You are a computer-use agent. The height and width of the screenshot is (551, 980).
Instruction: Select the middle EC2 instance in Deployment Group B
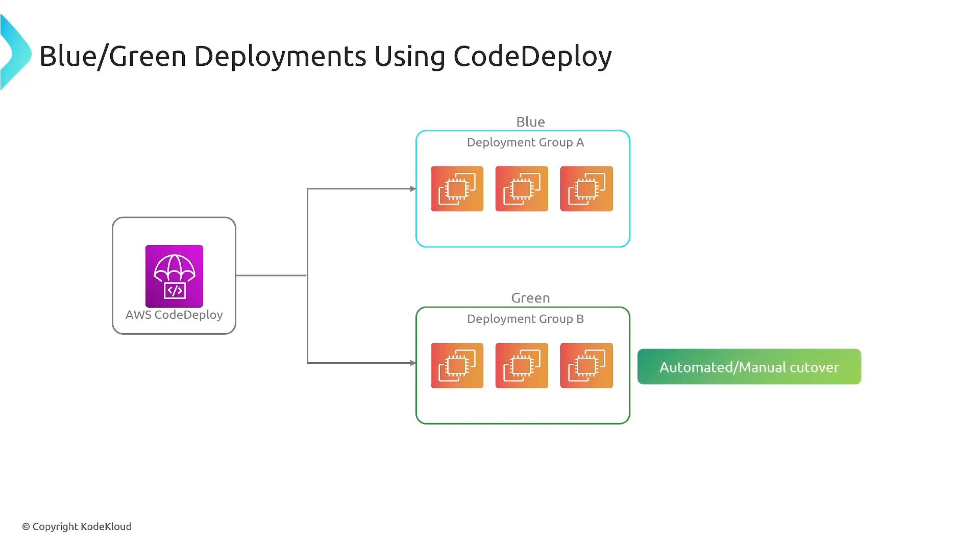522,365
